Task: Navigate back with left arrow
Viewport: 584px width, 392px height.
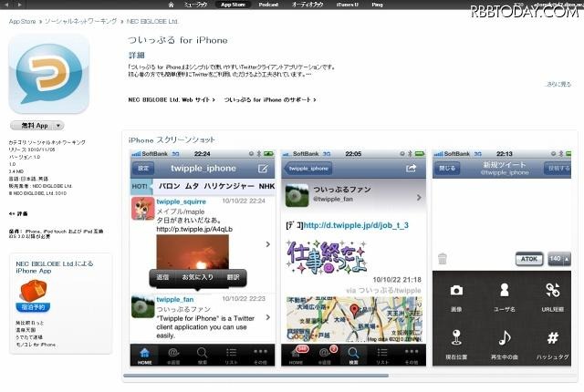Action: coord(7,5)
